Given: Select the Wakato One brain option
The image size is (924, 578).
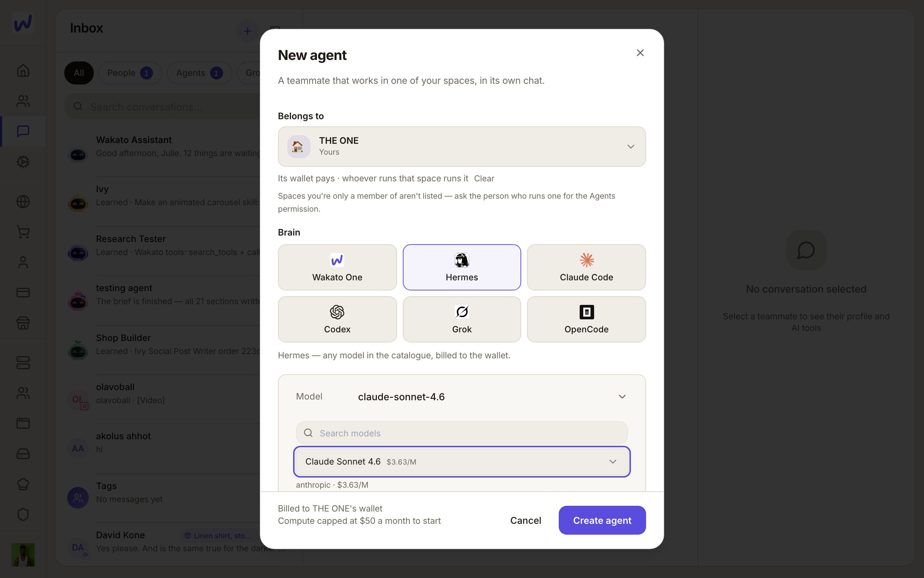Looking at the screenshot, I should coord(337,267).
